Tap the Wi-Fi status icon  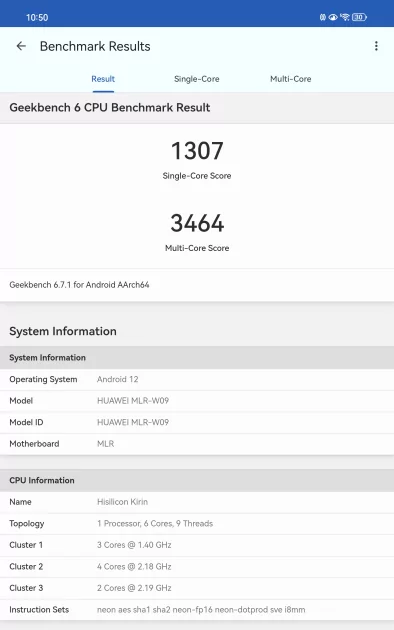(345, 17)
